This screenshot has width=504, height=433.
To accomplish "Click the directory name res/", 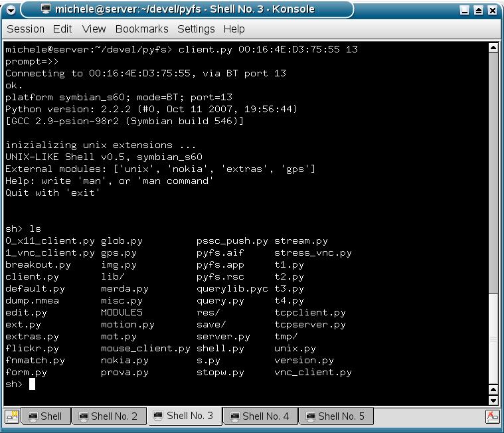I will tap(209, 313).
